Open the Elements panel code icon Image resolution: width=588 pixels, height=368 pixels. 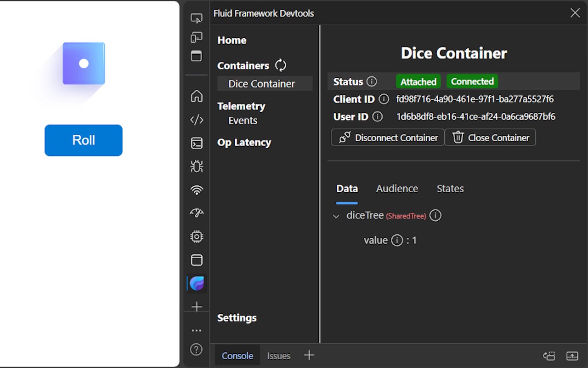point(197,120)
